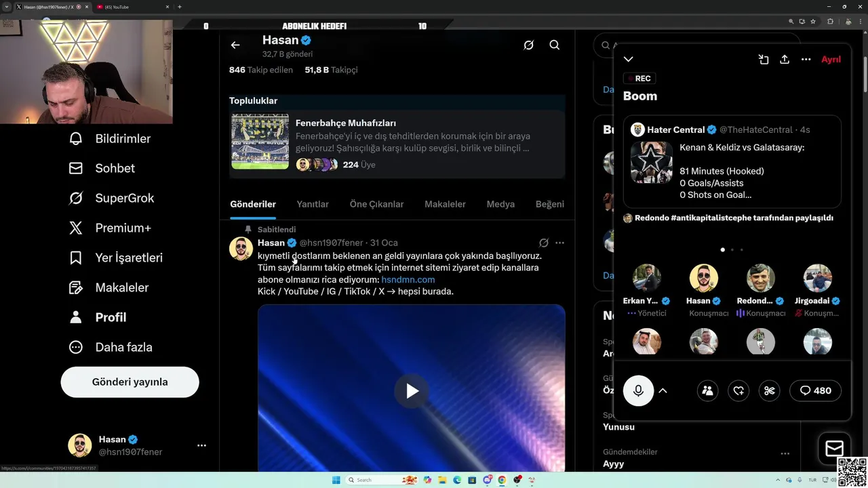View 224 Üye members
868x488 pixels.
tap(359, 165)
